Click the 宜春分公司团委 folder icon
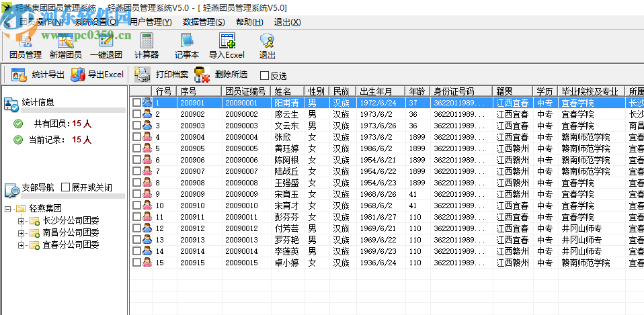Image resolution: width=644 pixels, height=315 pixels. point(34,245)
